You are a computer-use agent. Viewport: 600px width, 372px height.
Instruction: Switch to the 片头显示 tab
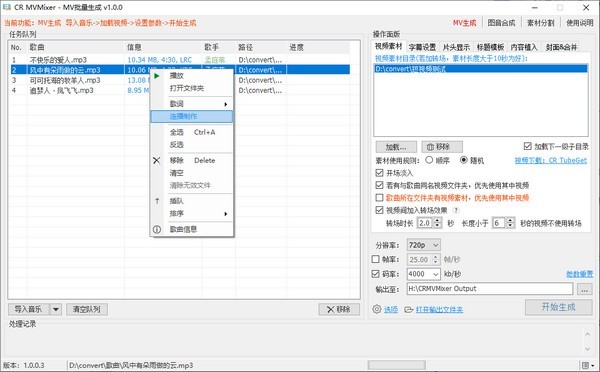coord(456,47)
